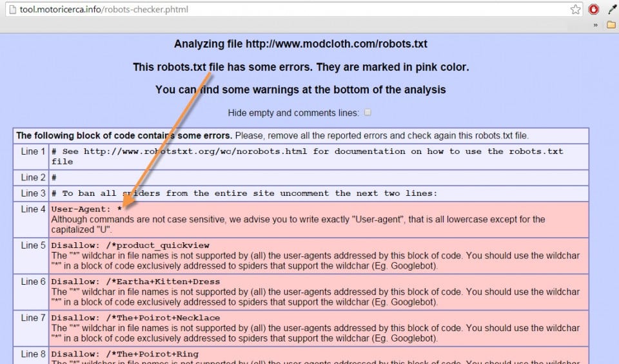Click the Analyzing file modcloth robots.txt heading
Screen dimensions: 619x364
(300, 44)
